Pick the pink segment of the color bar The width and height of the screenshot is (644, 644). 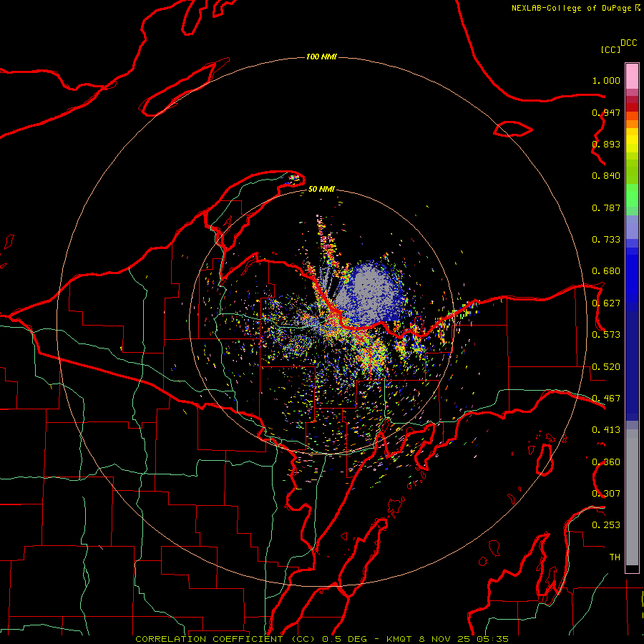coord(632,77)
